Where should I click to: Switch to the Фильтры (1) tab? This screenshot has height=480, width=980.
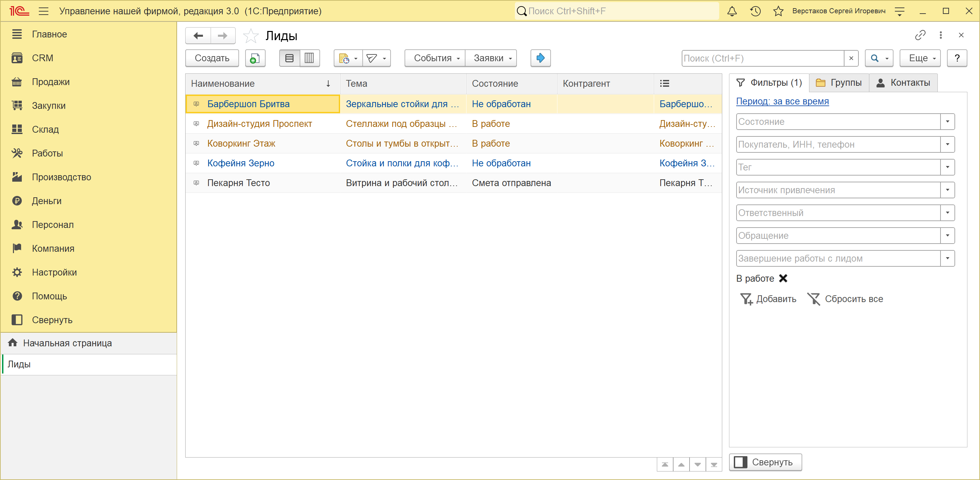tap(769, 83)
